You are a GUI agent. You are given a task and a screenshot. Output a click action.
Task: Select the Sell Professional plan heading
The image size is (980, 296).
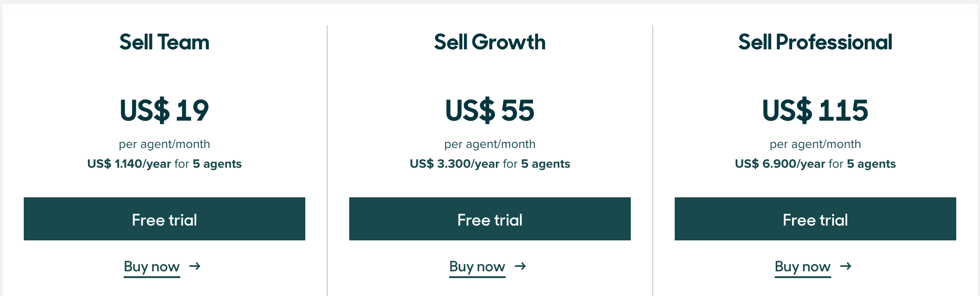815,42
